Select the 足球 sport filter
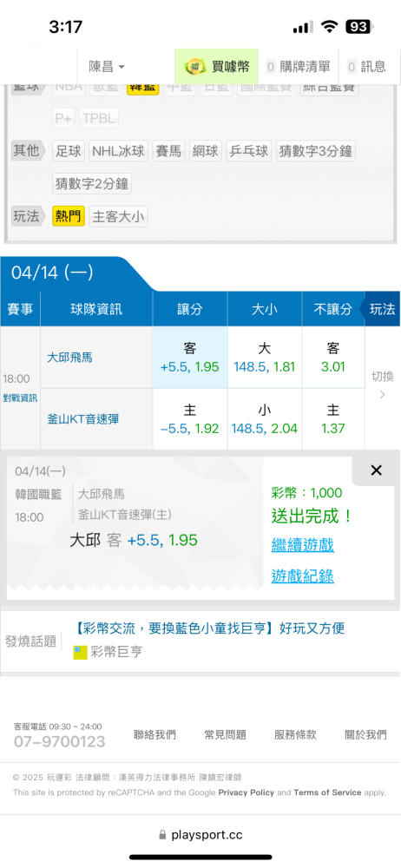Screen dimensions: 401x868 point(69,151)
